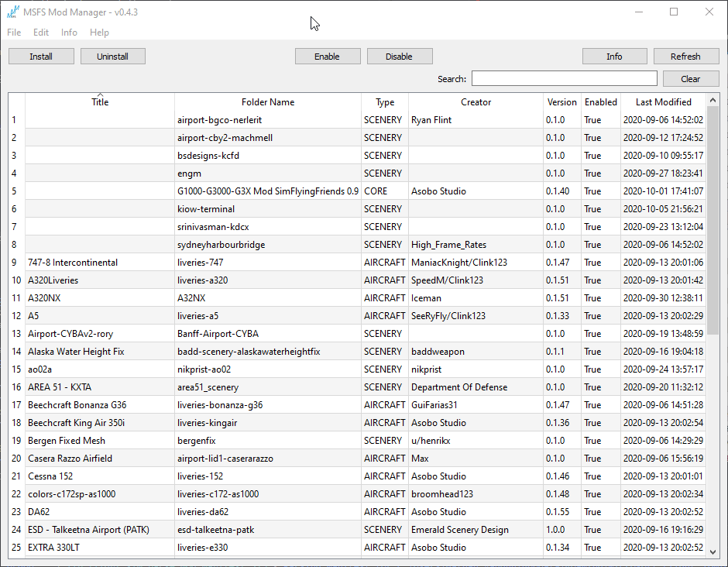
Task: Focus the Search input field
Action: [x=565, y=78]
